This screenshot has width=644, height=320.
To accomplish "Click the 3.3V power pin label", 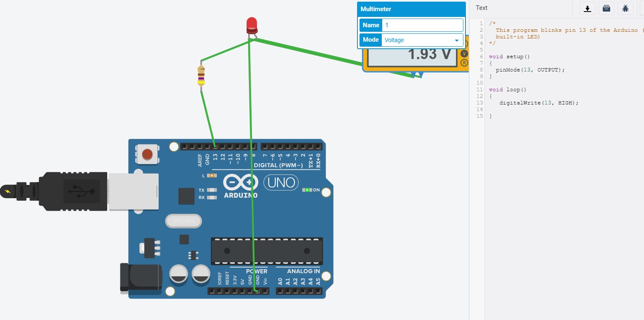I will [235, 280].
